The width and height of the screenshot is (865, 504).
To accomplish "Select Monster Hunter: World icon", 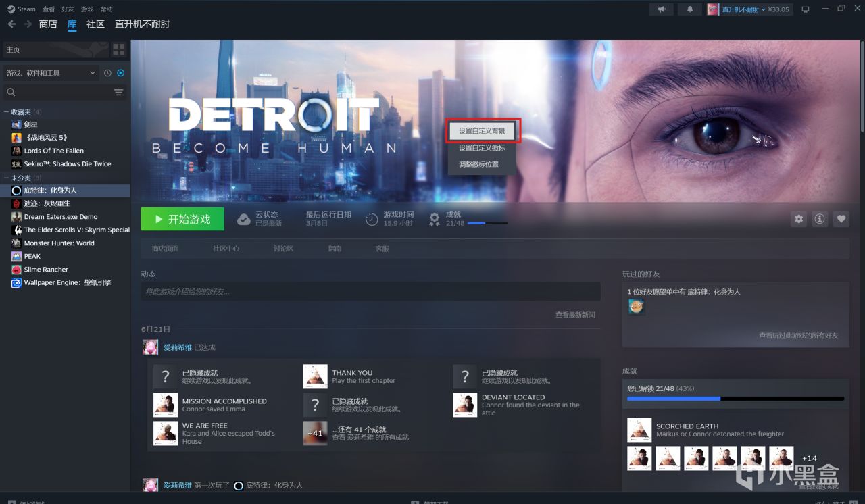I will pos(17,243).
